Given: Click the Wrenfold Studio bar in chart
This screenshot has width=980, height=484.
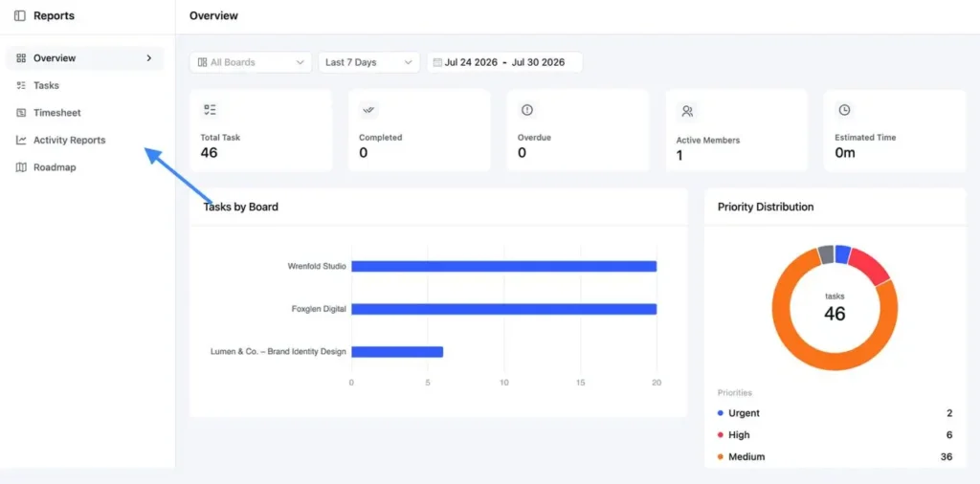Looking at the screenshot, I should tap(503, 267).
